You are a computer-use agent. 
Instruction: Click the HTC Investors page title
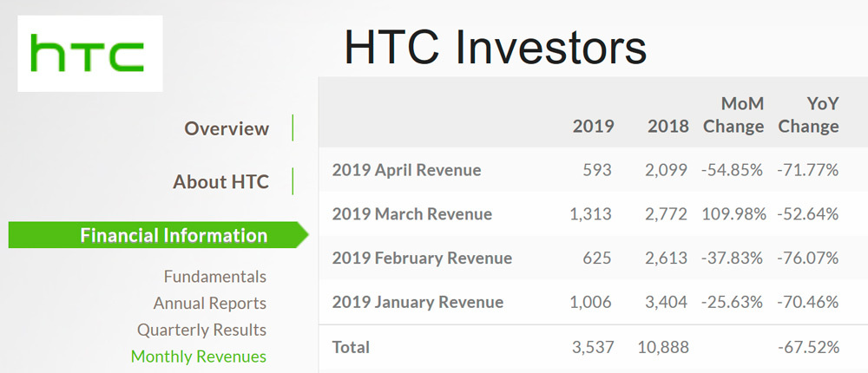496,46
